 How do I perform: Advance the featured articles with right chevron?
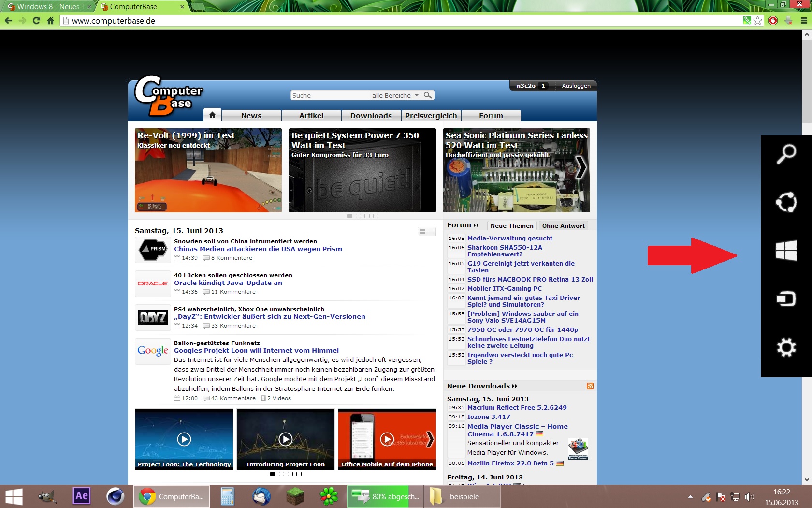[x=581, y=167]
